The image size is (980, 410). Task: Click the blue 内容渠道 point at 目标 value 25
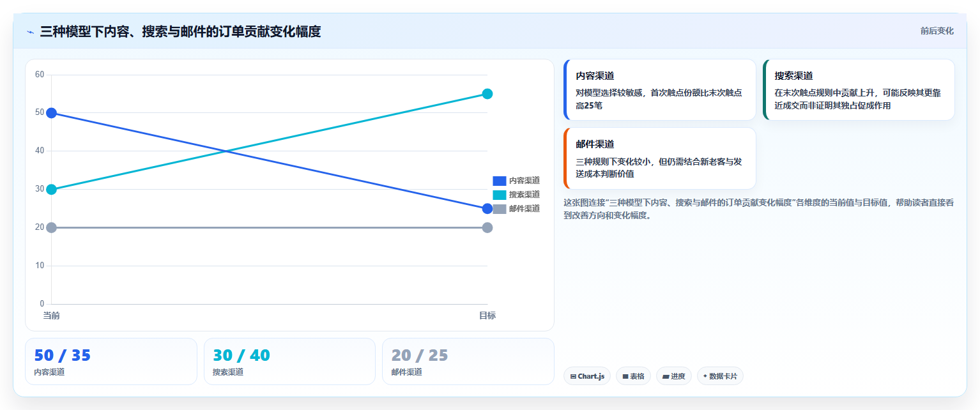[487, 208]
